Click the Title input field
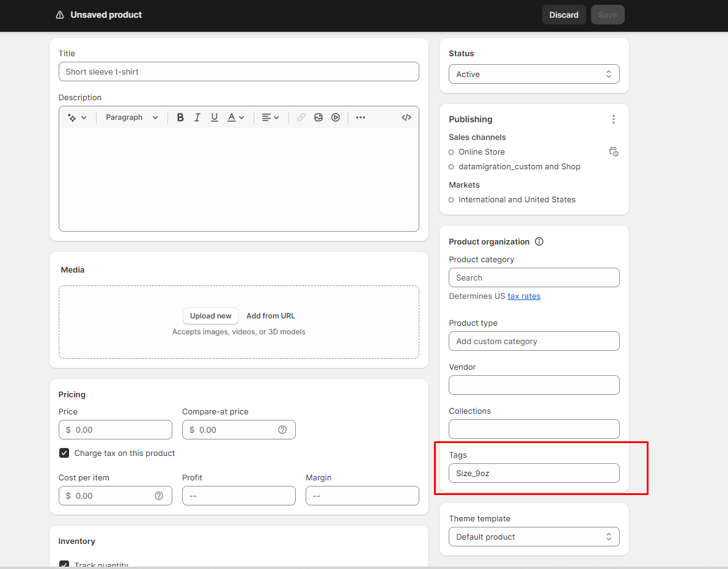 pyautogui.click(x=238, y=72)
